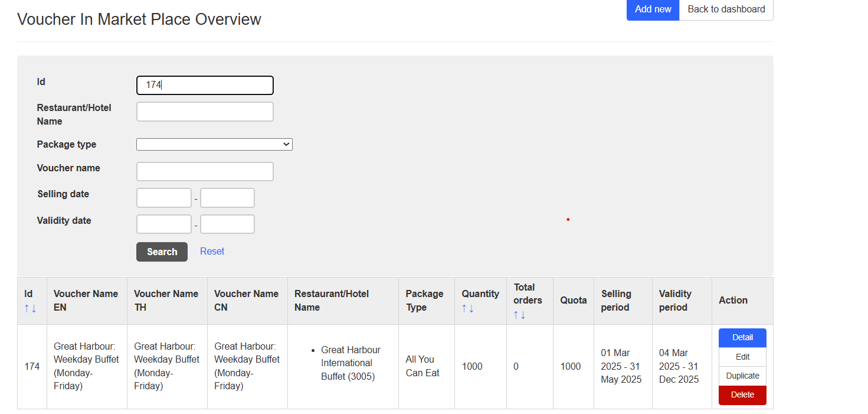Open Detail for voucher 174
Viewport: 868px width, 414px height.
(x=742, y=338)
